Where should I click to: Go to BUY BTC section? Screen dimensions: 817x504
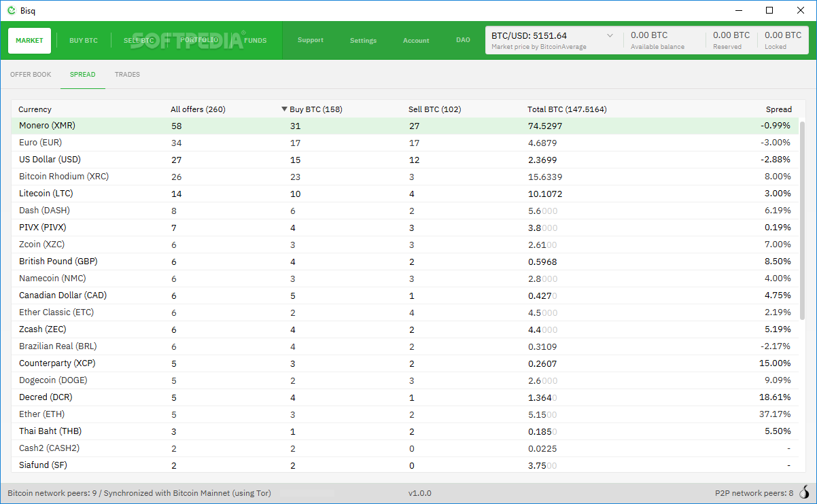[84, 41]
